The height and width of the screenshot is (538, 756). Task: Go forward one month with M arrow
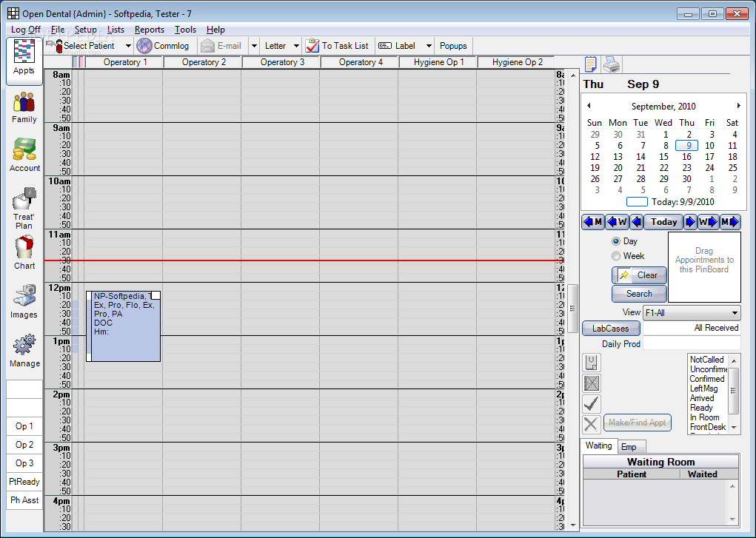pos(730,222)
